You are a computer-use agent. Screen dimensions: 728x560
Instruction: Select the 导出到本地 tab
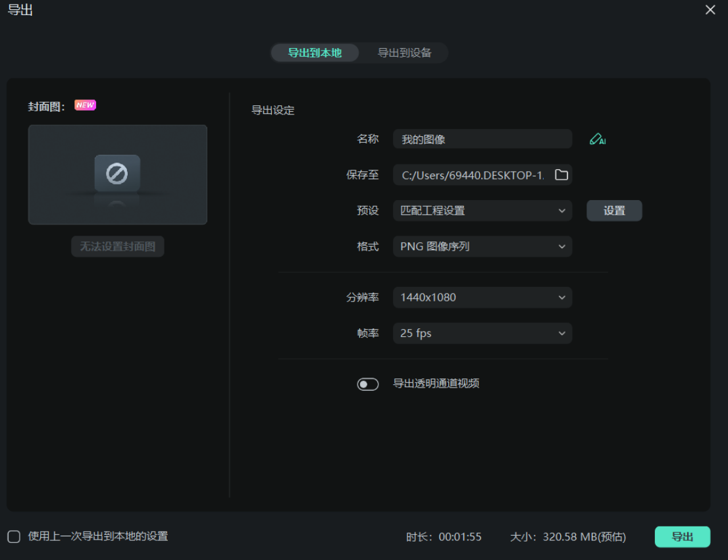tap(315, 53)
